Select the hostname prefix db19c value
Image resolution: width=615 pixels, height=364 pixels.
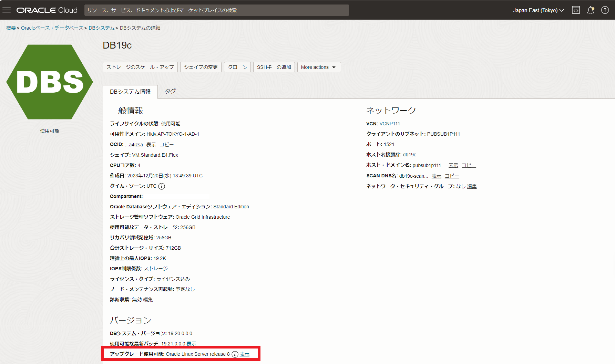(410, 155)
